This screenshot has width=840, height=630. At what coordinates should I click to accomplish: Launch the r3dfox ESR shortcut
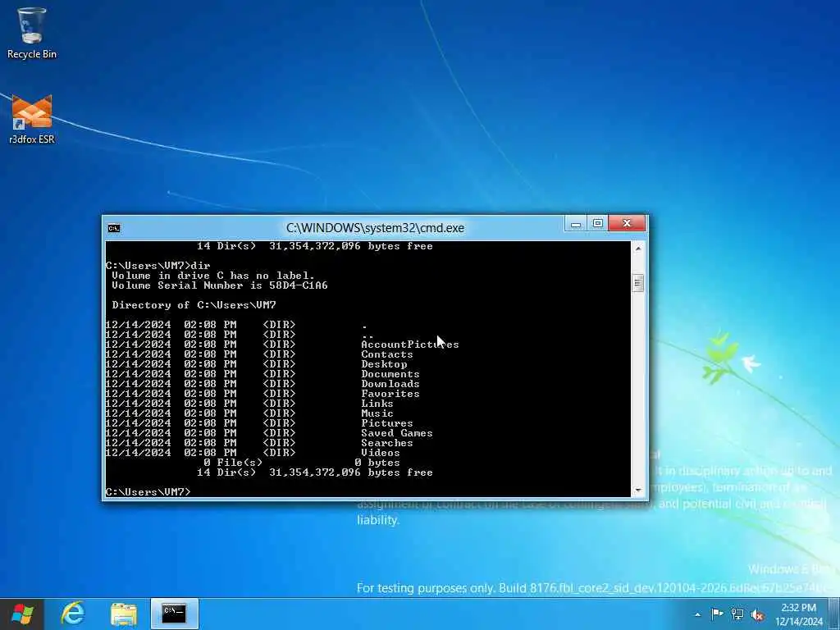coord(32,119)
